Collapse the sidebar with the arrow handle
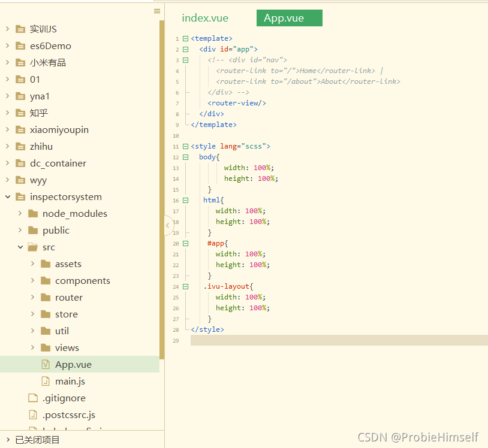488x448 pixels. point(168,225)
